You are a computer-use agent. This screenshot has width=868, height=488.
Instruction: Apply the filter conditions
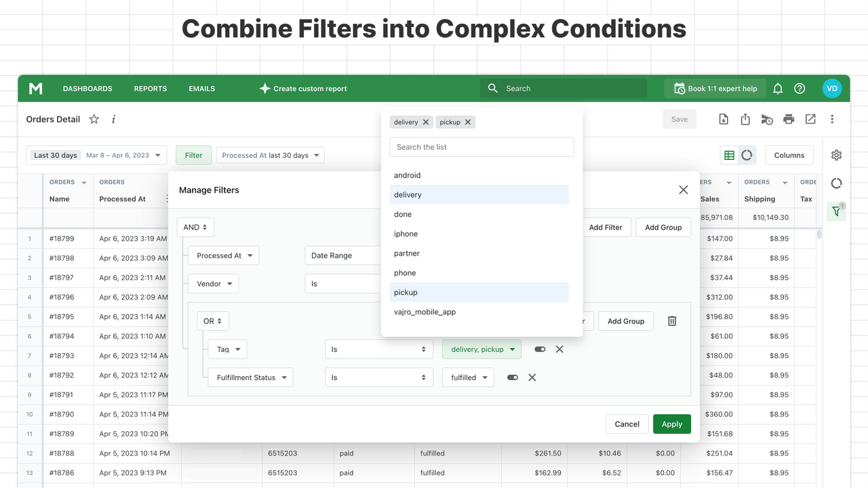pyautogui.click(x=672, y=424)
